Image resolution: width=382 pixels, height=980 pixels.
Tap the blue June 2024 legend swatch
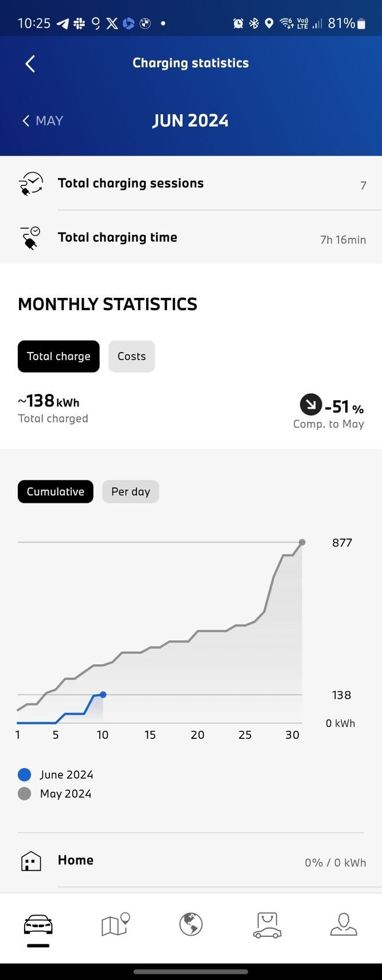pos(24,774)
